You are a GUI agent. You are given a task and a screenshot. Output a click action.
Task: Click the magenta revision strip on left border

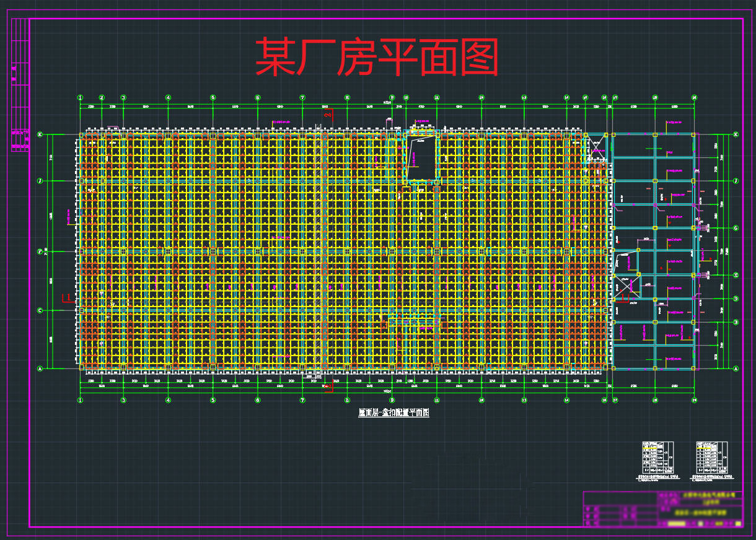(20, 85)
